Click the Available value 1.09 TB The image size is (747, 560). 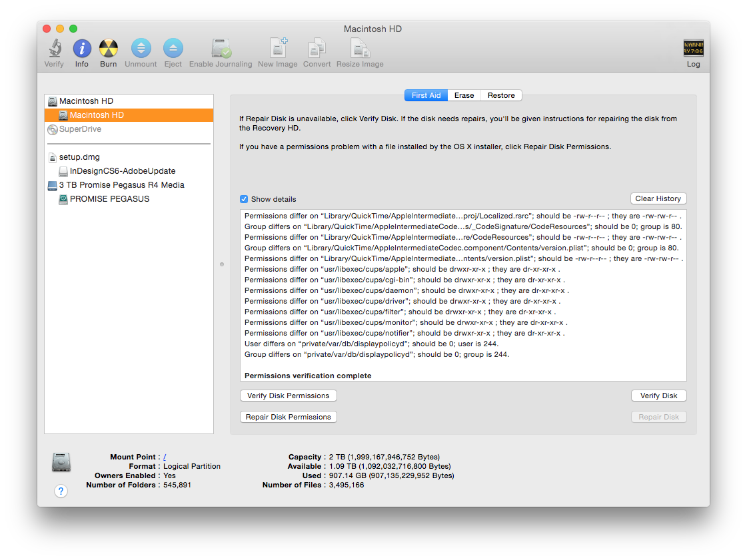[390, 466]
